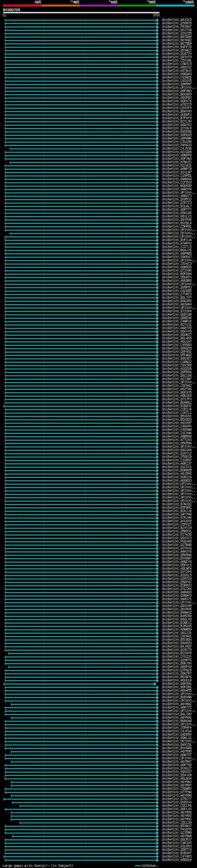Select hit label UniRef100_C5XYN1
This screenshot has width=197, height=868.
tap(177, 60)
